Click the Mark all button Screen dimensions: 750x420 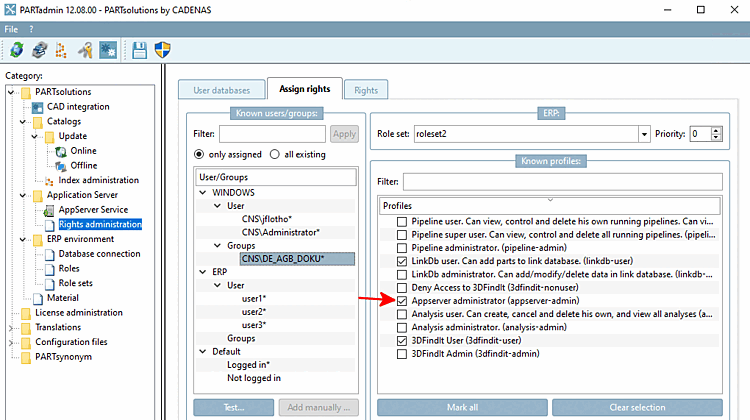462,408
